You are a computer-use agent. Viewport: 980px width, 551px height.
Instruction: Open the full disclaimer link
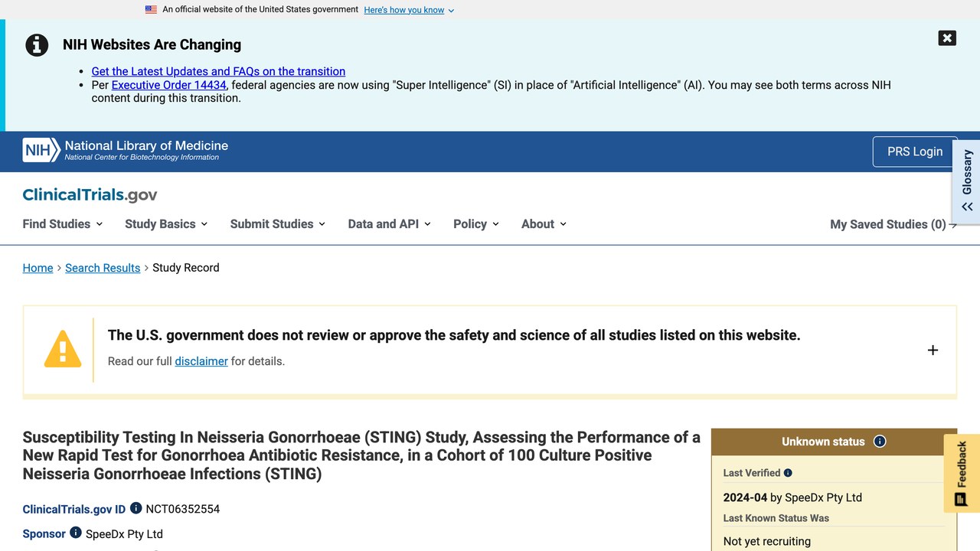(x=201, y=361)
